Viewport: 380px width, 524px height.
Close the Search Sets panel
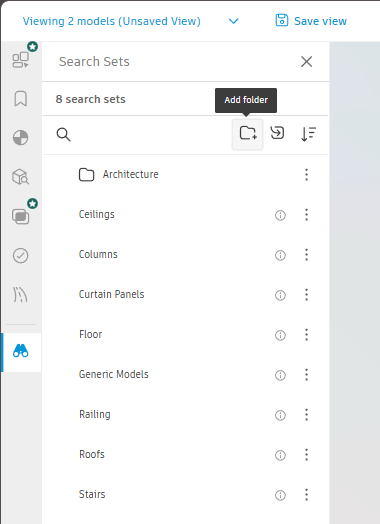(x=306, y=61)
